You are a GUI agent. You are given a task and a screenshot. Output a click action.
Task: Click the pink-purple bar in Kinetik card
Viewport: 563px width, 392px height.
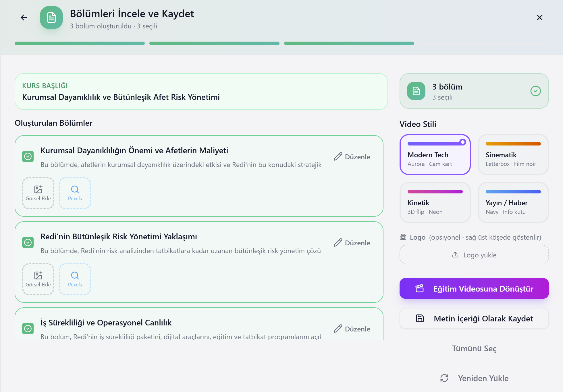[x=435, y=192]
